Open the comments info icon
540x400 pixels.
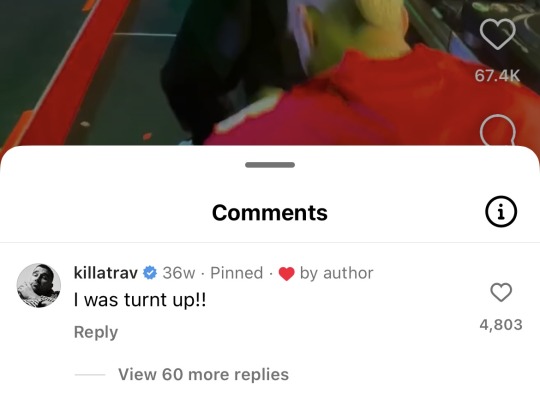pyautogui.click(x=501, y=211)
